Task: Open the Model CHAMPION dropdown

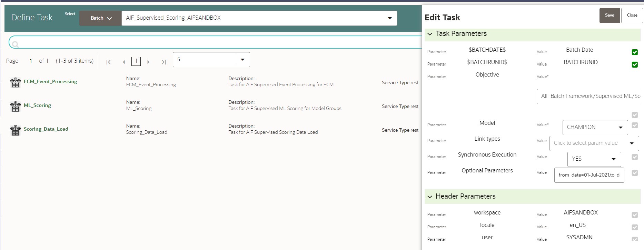Action: point(595,127)
